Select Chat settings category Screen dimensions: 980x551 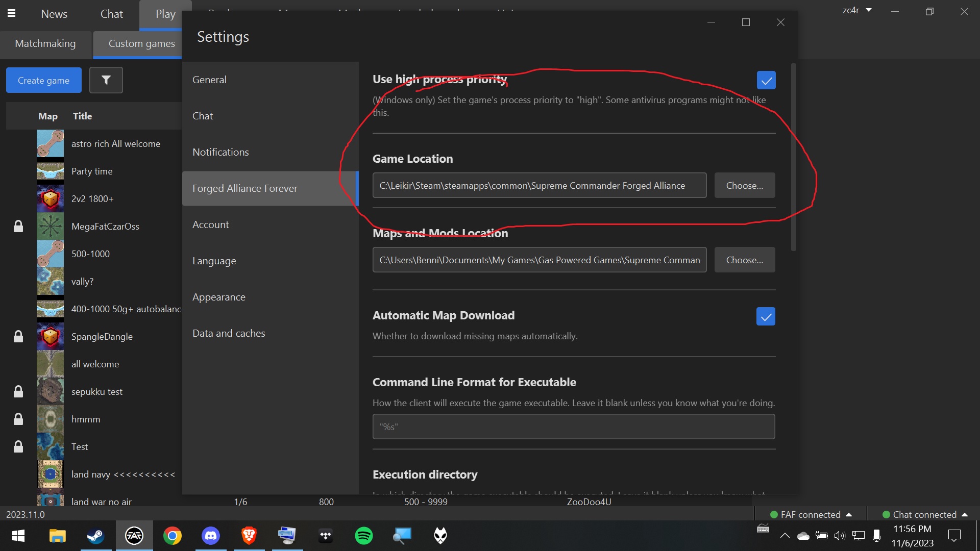(x=271, y=116)
